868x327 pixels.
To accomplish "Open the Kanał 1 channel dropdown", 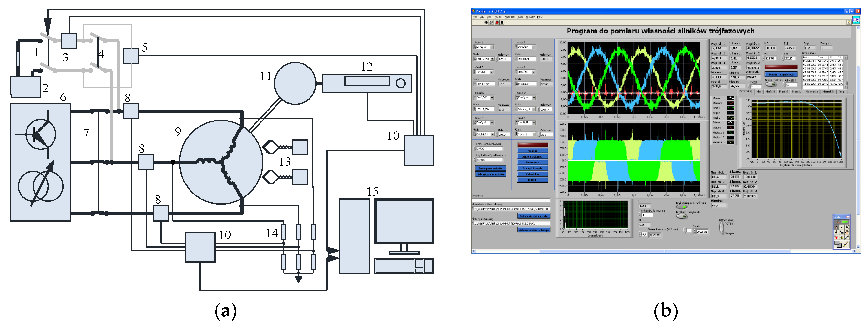I will (x=492, y=47).
